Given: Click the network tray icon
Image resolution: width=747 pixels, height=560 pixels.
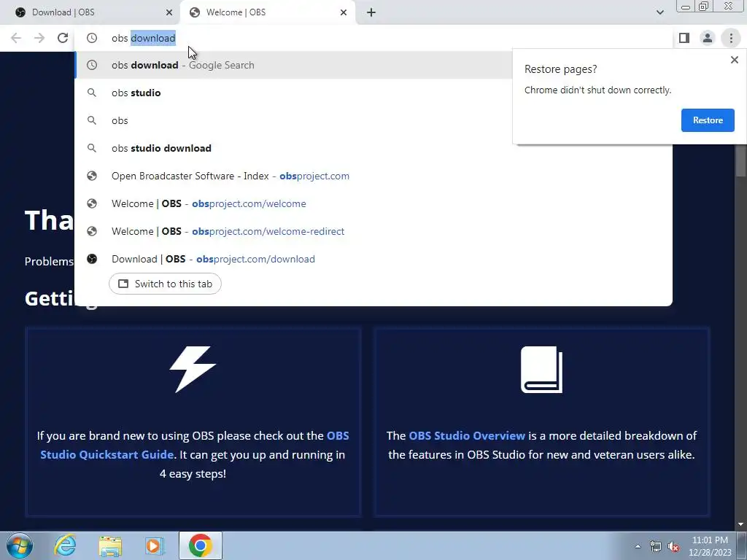Looking at the screenshot, I should [656, 546].
